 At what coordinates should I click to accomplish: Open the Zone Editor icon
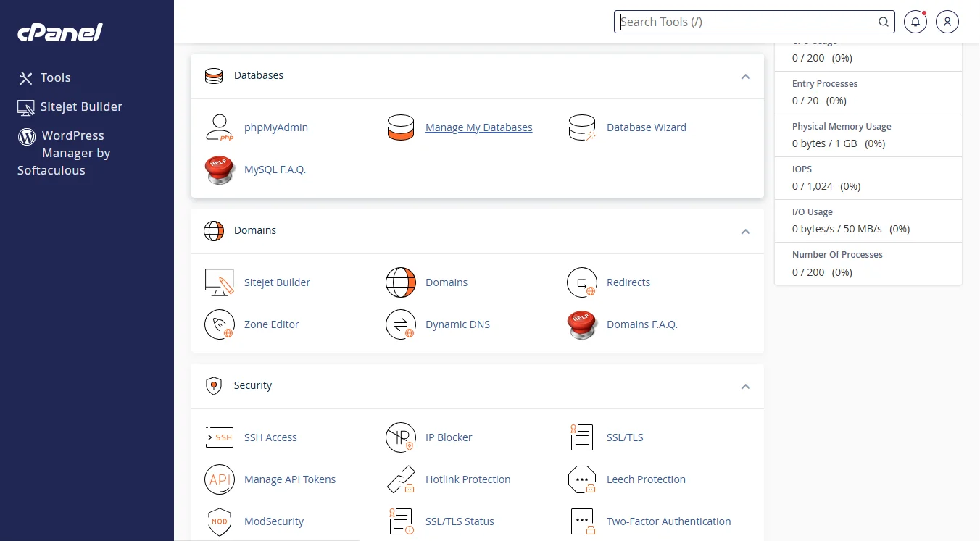tap(219, 324)
